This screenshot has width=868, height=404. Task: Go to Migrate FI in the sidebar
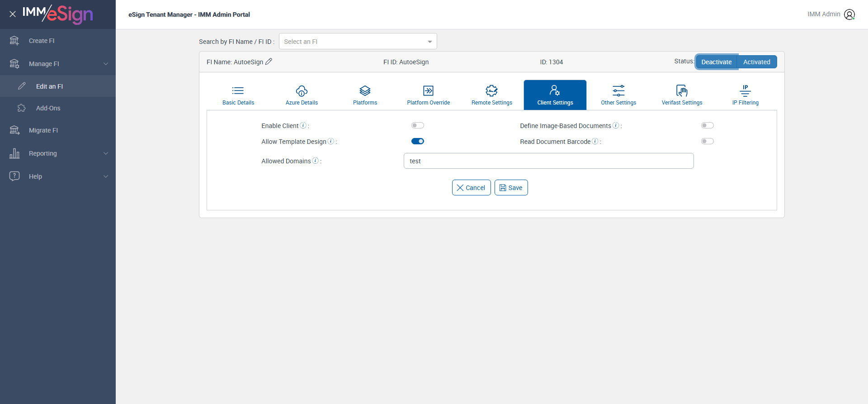[58, 130]
